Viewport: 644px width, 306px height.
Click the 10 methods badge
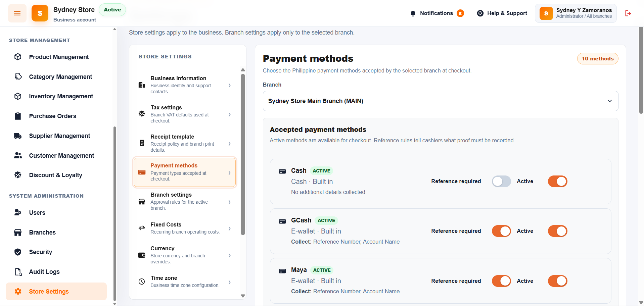[x=598, y=59]
